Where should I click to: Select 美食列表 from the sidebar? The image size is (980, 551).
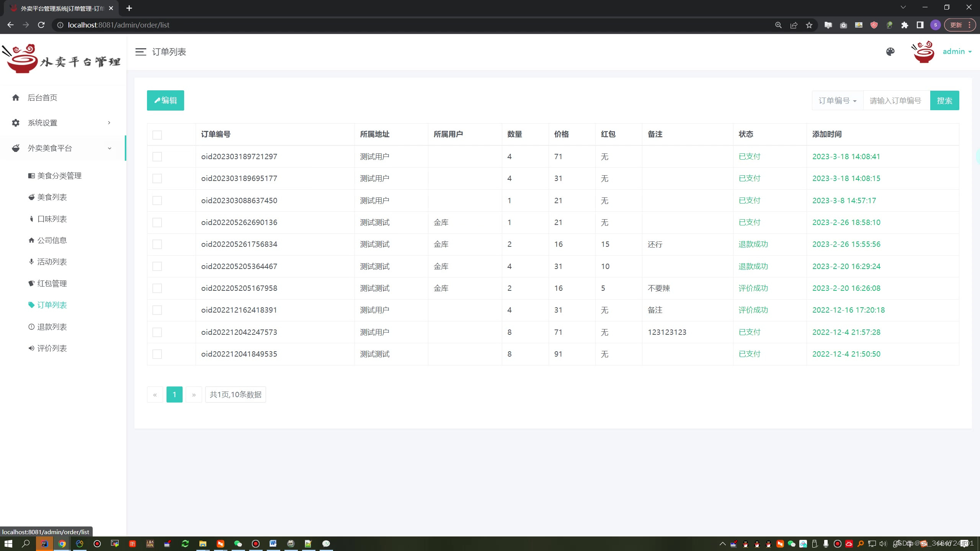pyautogui.click(x=52, y=197)
